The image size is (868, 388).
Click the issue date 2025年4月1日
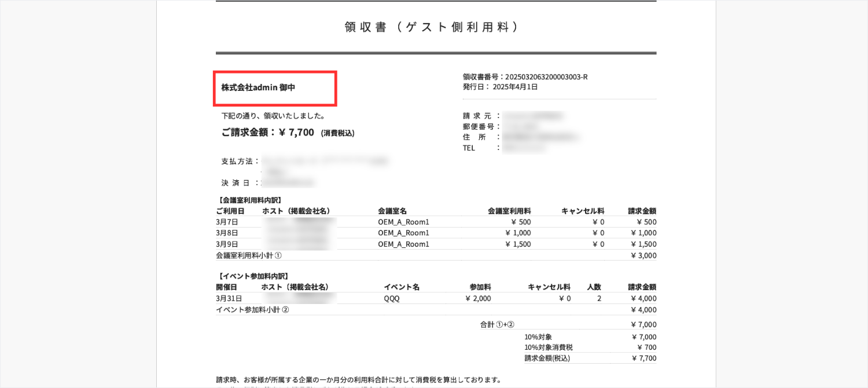pyautogui.click(x=519, y=87)
